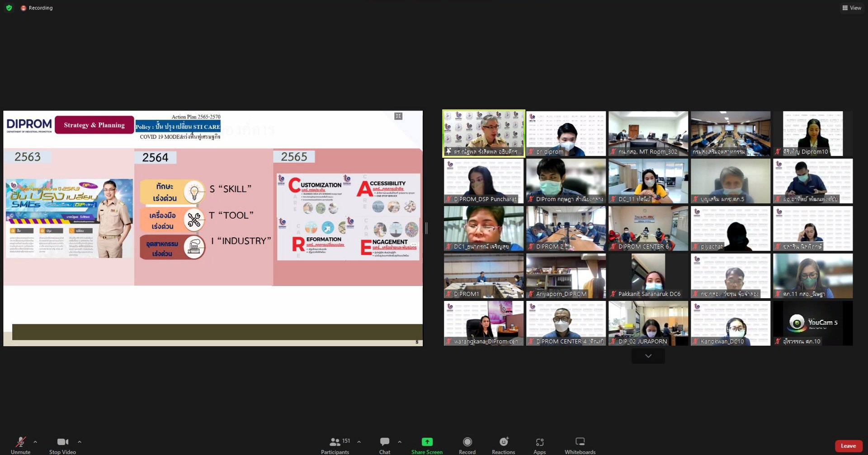Select the DIPROM CENTER 6 video tile
Screen dimensions: 868x455
point(648,228)
